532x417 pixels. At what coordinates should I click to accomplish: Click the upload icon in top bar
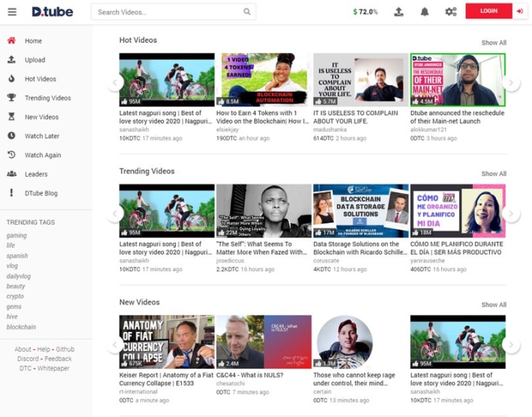tap(399, 12)
